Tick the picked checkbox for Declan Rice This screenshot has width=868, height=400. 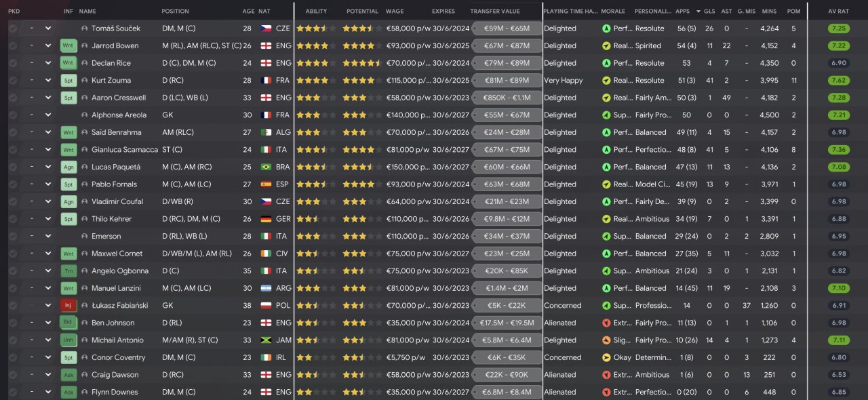point(13,63)
